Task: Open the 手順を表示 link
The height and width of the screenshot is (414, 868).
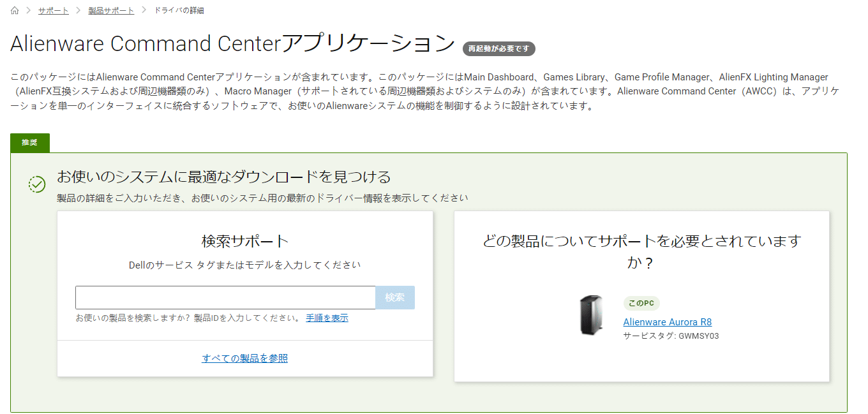Action: [327, 318]
